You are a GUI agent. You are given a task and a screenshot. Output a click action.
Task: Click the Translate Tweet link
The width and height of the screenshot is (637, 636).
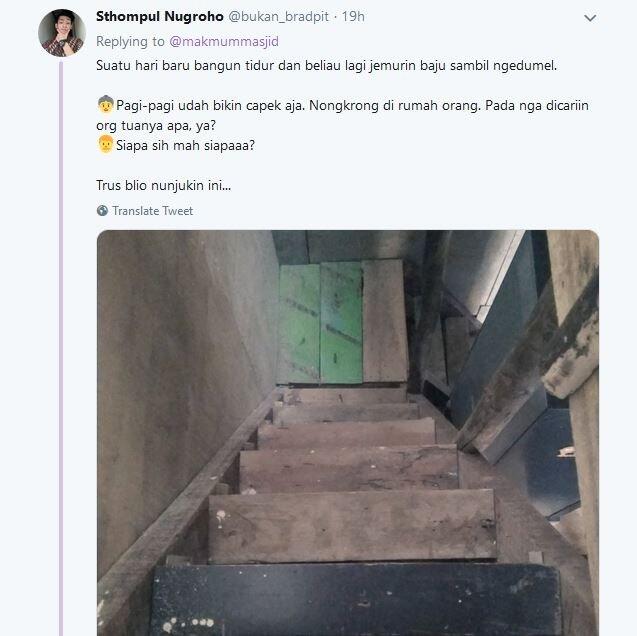pyautogui.click(x=152, y=211)
